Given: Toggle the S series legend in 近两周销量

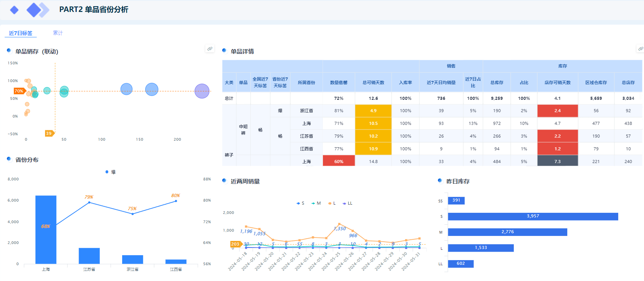Looking at the screenshot, I should (300, 203).
